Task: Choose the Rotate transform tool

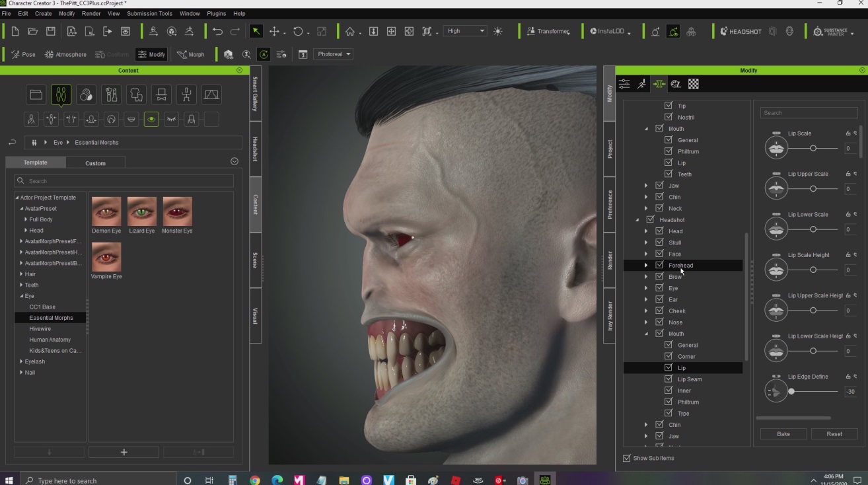Action: pos(298,31)
